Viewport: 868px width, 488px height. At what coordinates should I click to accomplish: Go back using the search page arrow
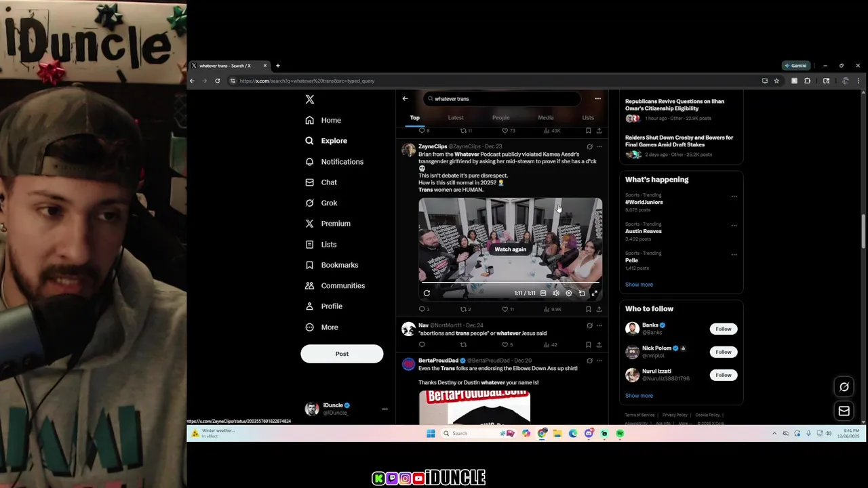click(405, 99)
